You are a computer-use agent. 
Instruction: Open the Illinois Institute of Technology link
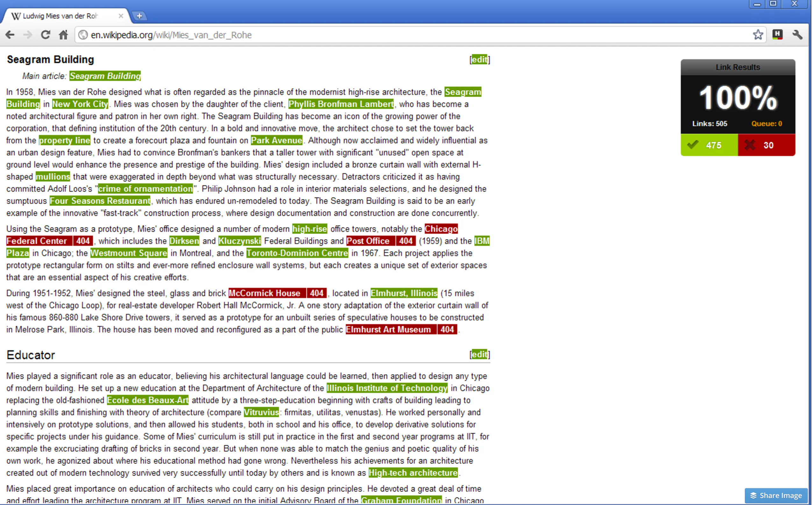click(387, 388)
